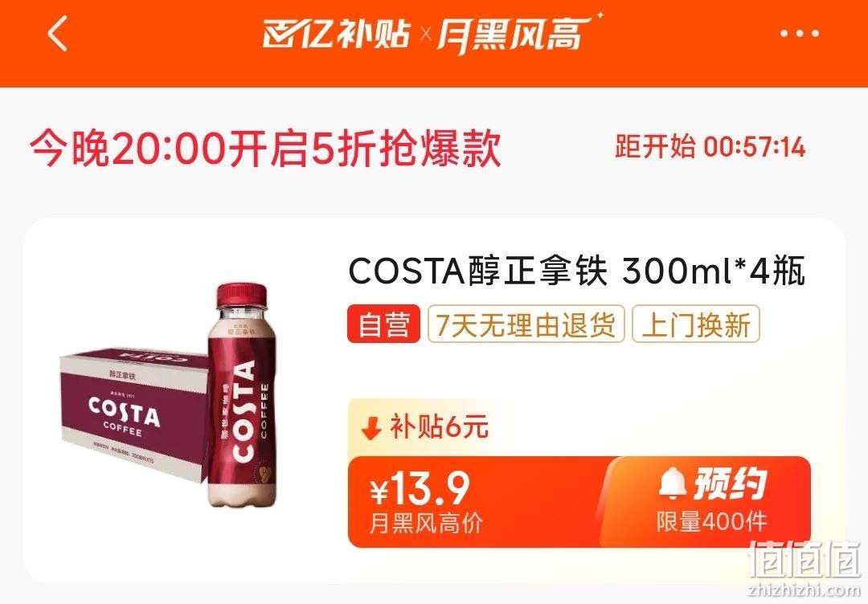Open the three-dots more menu
868x604 pixels.
pos(800,34)
